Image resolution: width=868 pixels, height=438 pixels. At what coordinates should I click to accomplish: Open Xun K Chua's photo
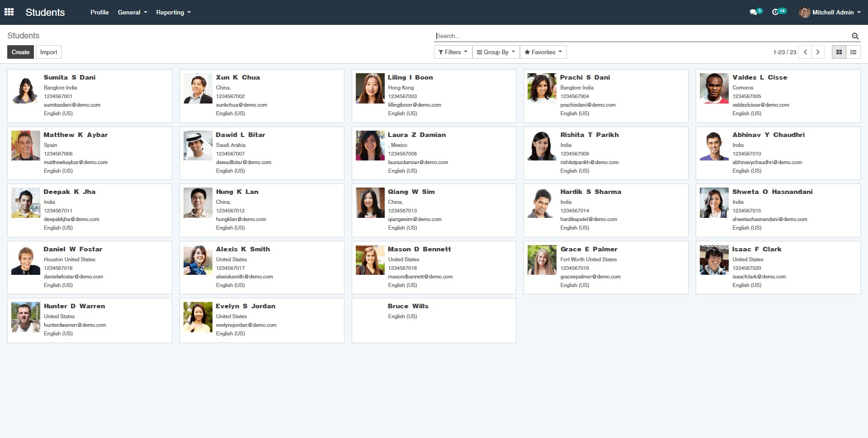(198, 89)
